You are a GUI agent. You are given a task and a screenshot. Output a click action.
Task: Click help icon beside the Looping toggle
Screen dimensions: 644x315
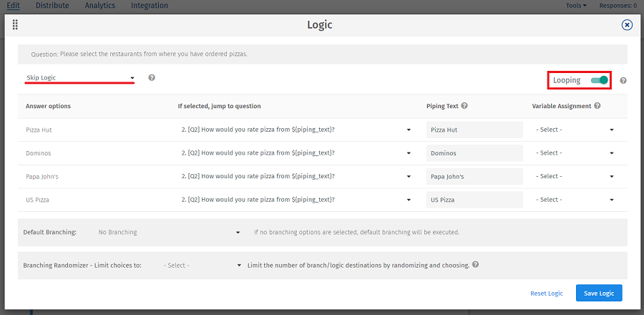(623, 81)
